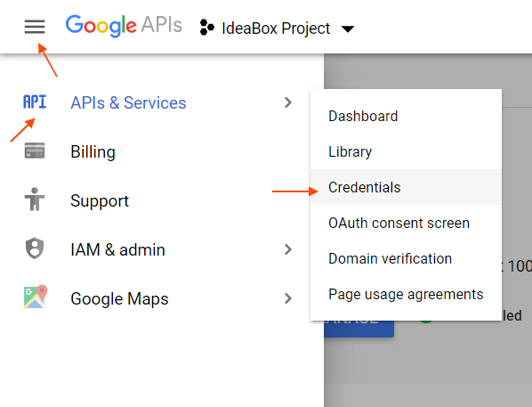This screenshot has width=532, height=407.
Task: Open the IAM & admin menu item
Action: (117, 249)
